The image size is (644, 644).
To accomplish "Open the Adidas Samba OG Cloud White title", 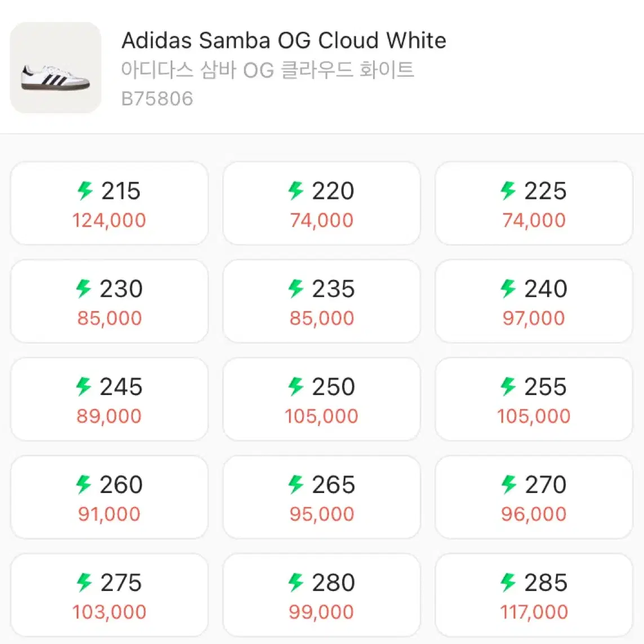I will click(284, 40).
